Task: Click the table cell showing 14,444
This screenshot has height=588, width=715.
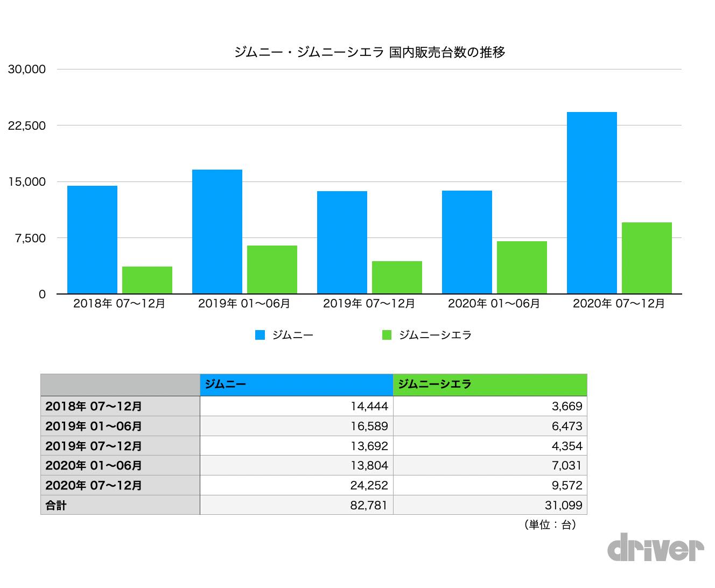Action: click(297, 406)
